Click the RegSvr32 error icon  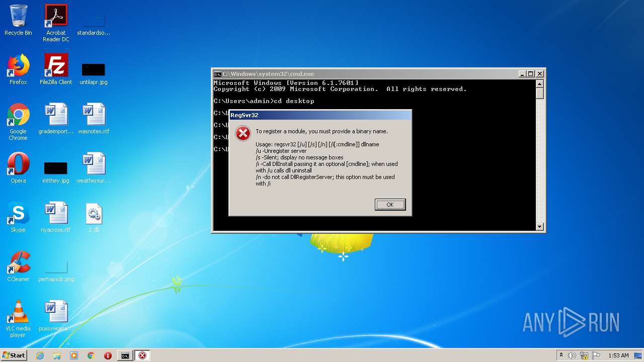(x=243, y=134)
